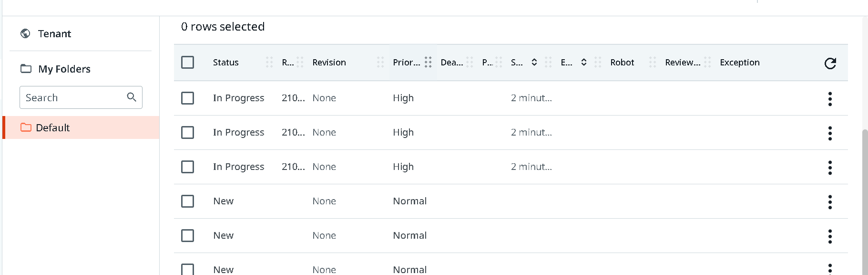The image size is (868, 275).
Task: Click the Robot column header
Action: pos(622,63)
